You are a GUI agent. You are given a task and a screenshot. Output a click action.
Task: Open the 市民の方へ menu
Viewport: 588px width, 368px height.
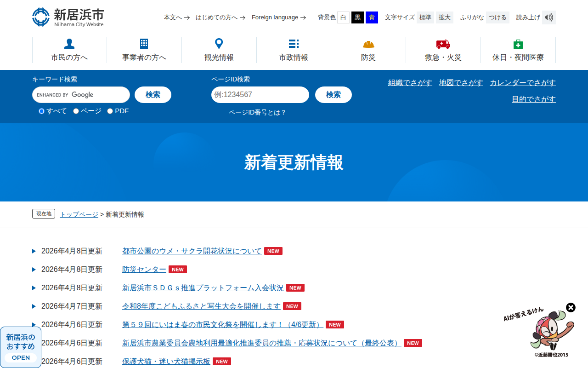coord(69,50)
